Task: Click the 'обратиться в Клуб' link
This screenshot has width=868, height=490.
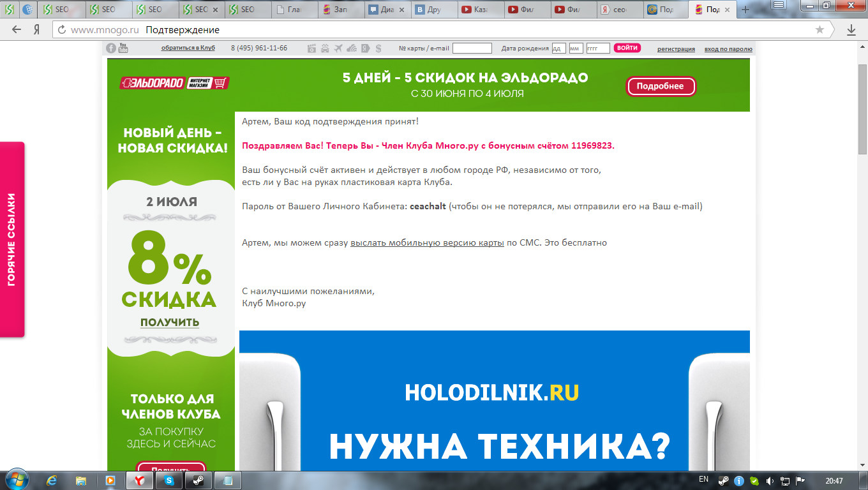Action: click(x=188, y=48)
